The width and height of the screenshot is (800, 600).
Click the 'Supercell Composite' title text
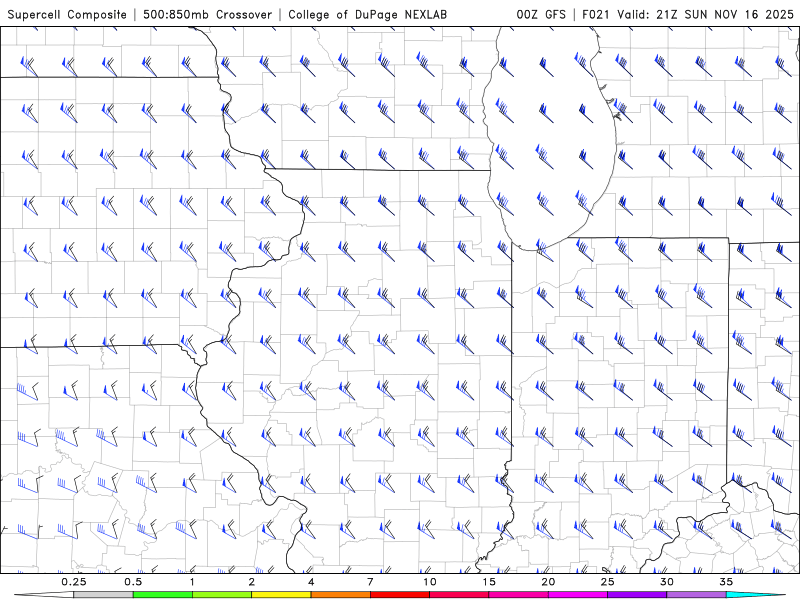point(67,15)
